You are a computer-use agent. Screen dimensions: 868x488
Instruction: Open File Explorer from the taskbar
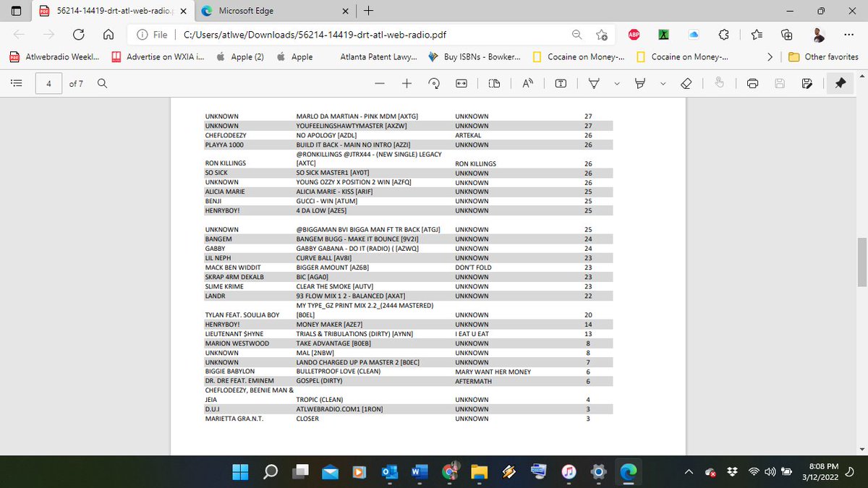[x=479, y=471]
